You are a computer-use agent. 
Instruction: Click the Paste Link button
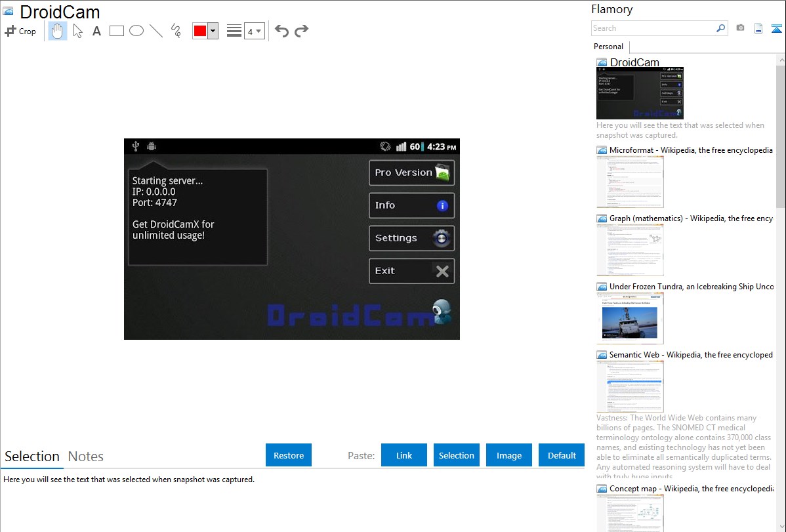click(x=404, y=455)
